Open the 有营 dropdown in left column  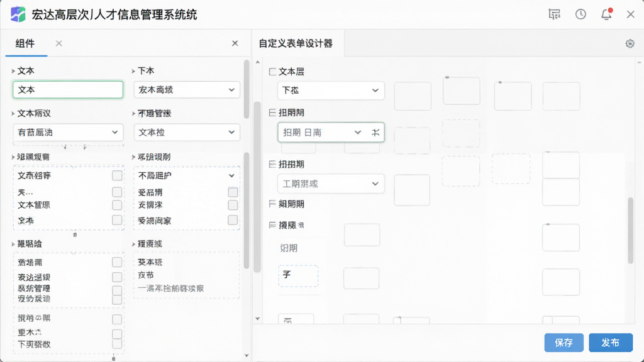point(68,133)
